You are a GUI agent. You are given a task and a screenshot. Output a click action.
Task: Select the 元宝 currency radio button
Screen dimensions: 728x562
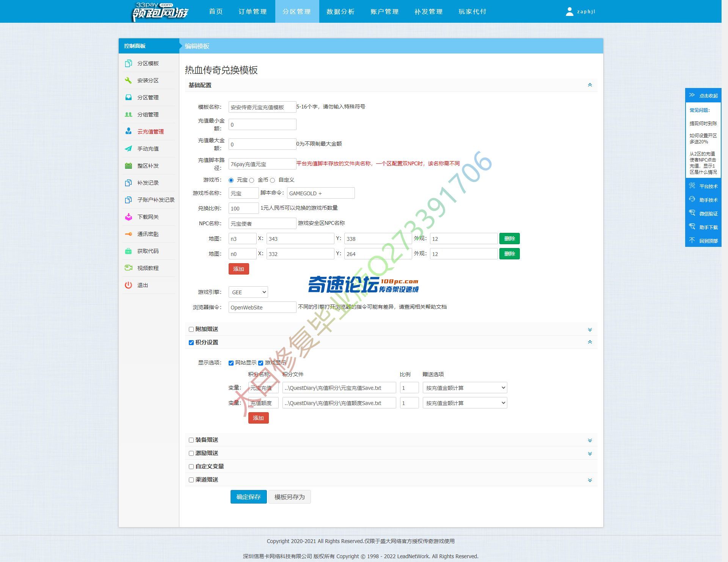(x=231, y=180)
